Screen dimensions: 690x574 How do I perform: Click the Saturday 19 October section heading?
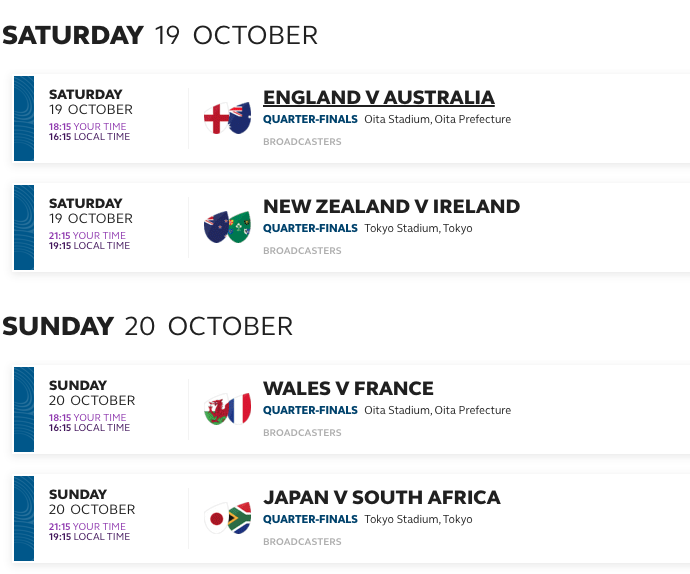pos(160,35)
